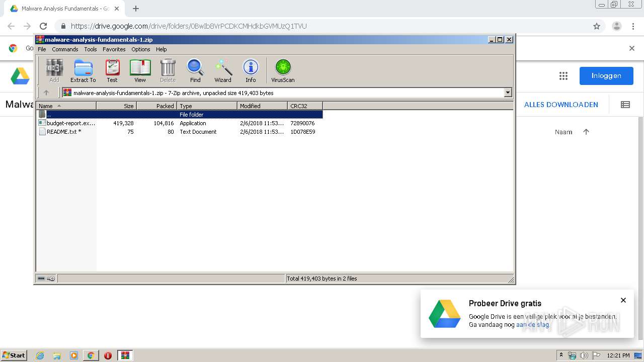644x362 pixels.
Task: Go forward in Chrome
Action: [27, 26]
